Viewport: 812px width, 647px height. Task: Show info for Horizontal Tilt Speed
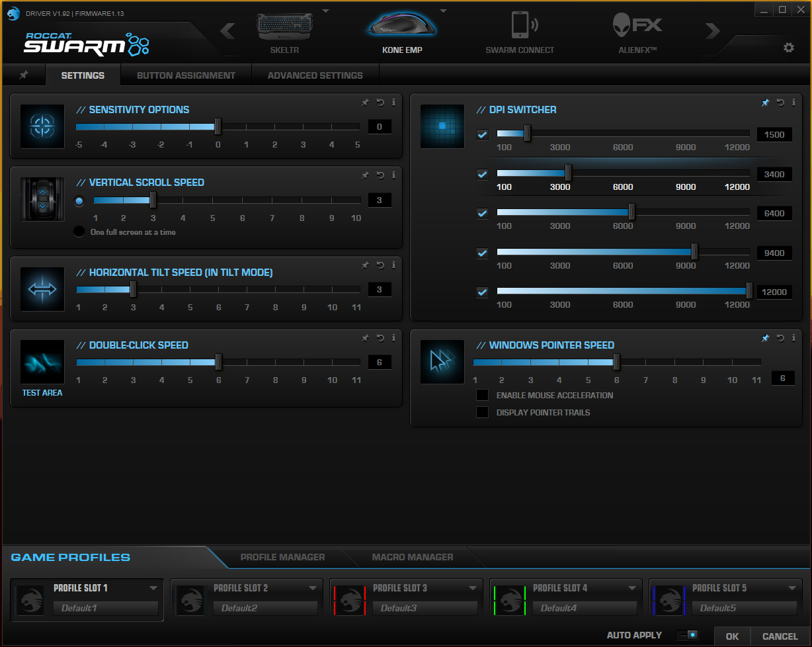click(394, 265)
